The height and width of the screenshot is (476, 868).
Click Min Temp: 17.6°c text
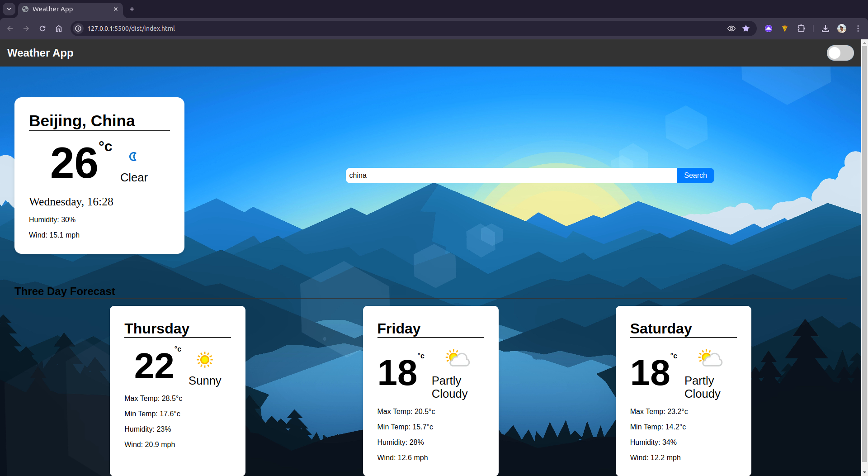[152, 414]
